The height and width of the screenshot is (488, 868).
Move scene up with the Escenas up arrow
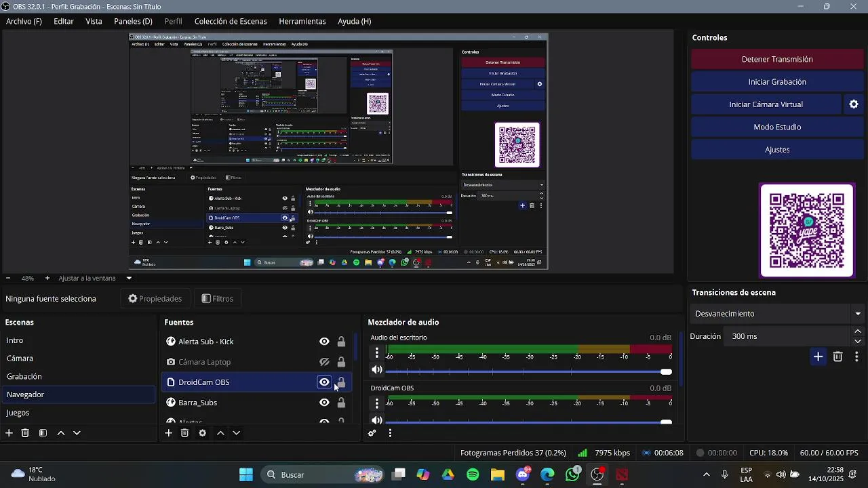click(x=61, y=433)
